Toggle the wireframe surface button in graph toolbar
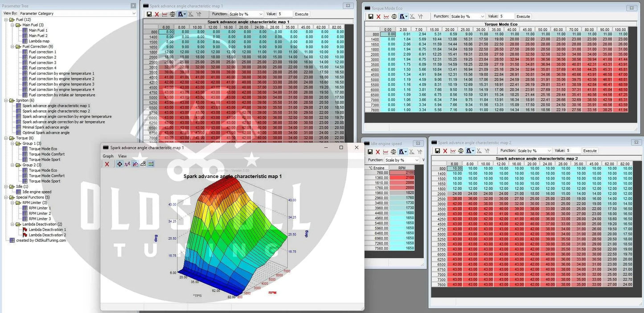This screenshot has height=313, width=644. pyautogui.click(x=143, y=164)
